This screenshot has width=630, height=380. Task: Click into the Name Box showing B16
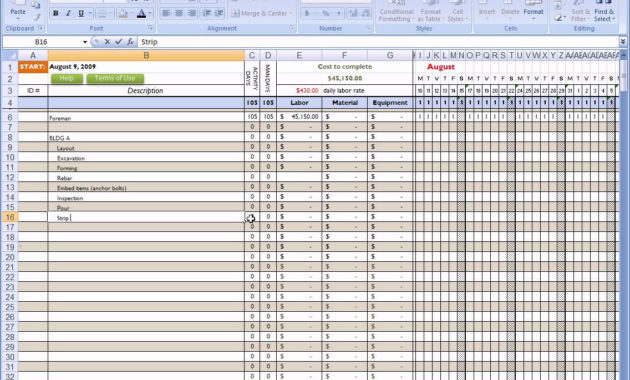(x=42, y=42)
